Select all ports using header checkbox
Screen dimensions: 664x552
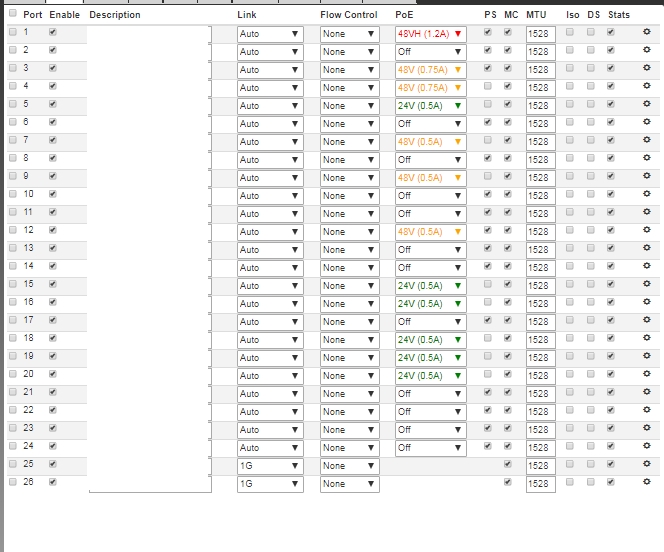[x=13, y=14]
